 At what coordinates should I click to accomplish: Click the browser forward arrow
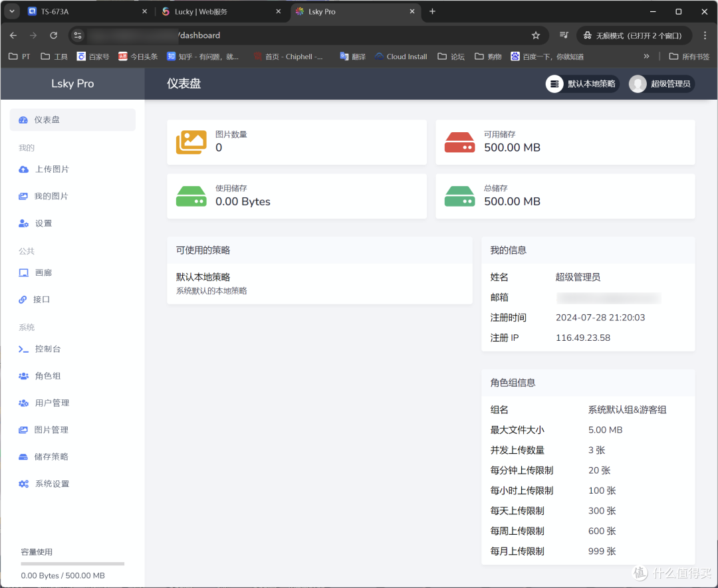click(33, 35)
